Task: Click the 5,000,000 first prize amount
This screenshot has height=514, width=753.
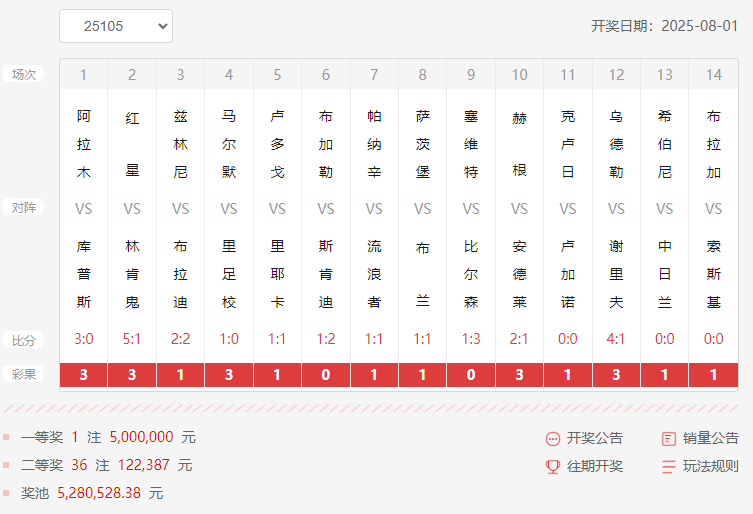Action: coord(141,437)
